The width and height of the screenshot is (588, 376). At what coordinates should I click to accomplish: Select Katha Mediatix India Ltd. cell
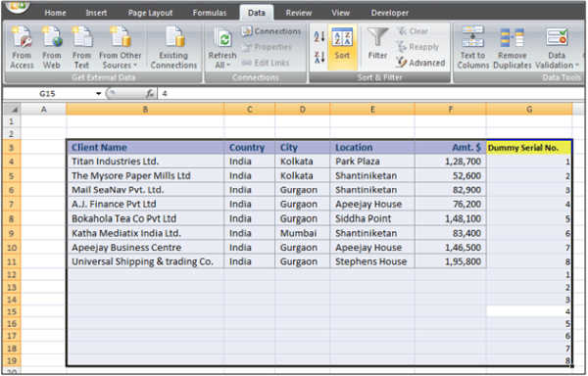pos(145,233)
